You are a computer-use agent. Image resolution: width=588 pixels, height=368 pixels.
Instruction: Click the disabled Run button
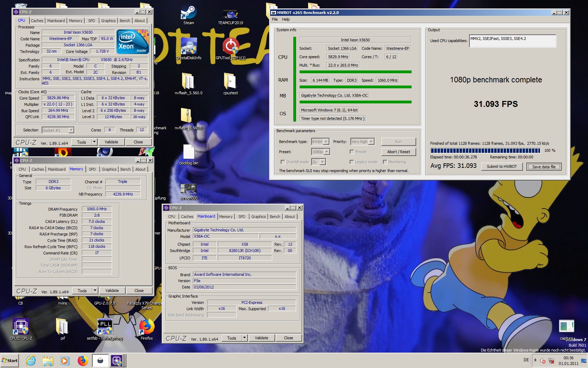pos(398,142)
